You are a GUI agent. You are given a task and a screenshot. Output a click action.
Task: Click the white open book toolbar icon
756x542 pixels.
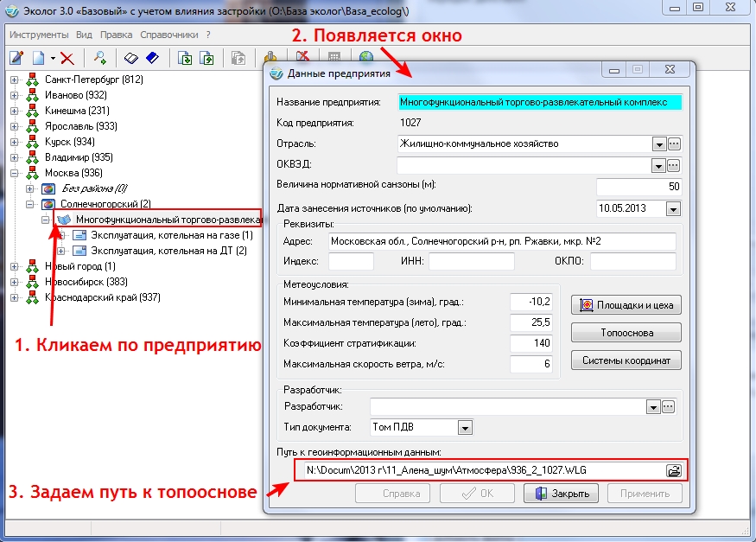131,58
